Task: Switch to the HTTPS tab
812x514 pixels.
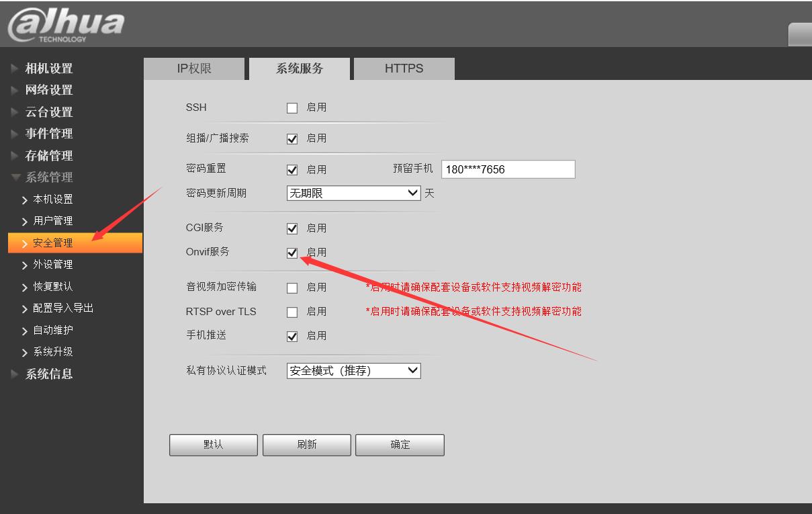Action: [x=404, y=69]
